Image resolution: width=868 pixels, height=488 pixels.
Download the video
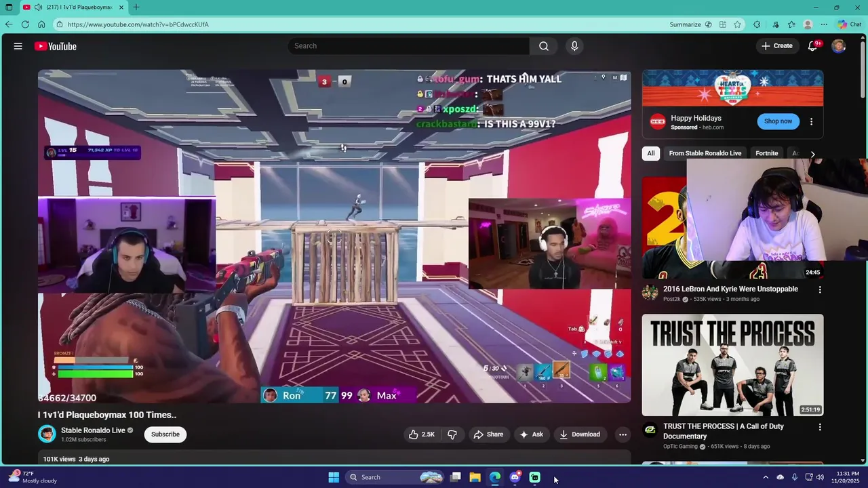580,434
